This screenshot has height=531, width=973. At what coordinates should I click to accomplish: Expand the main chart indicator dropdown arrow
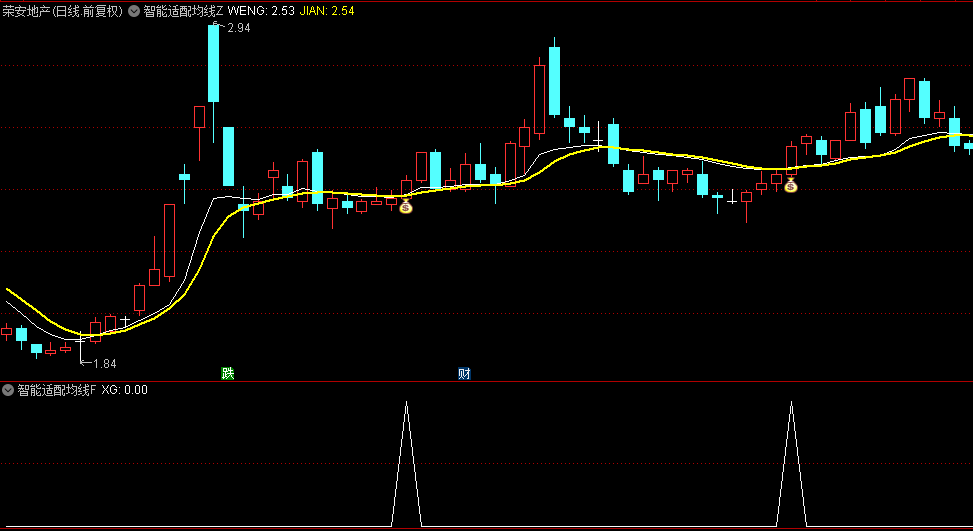click(x=133, y=11)
